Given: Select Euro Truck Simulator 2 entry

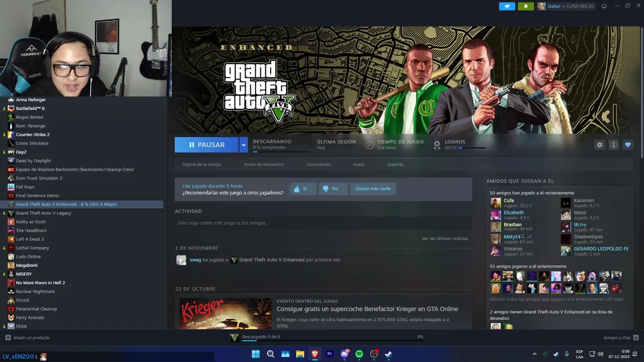Looking at the screenshot, I should coord(39,178).
